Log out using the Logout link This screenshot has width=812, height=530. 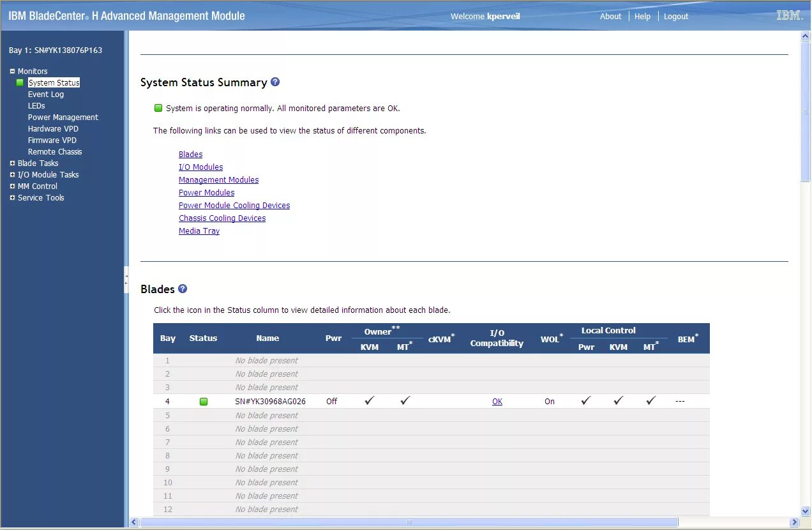tap(676, 17)
